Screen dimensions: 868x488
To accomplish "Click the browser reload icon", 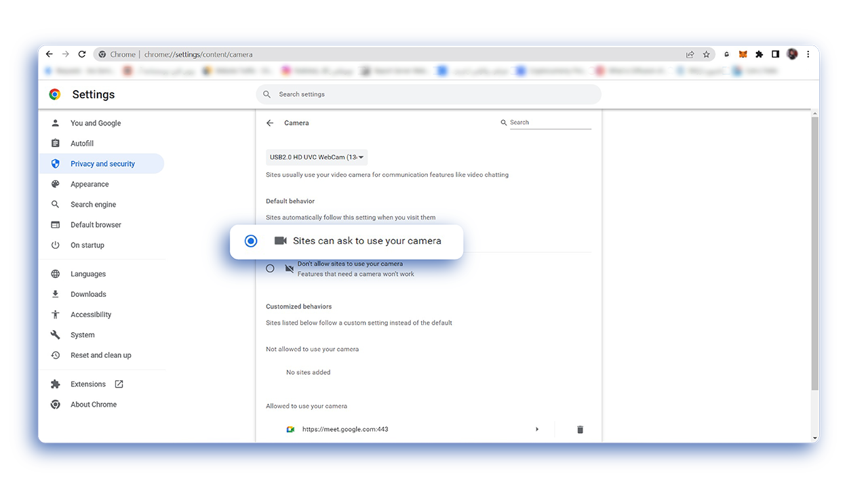I will 82,54.
